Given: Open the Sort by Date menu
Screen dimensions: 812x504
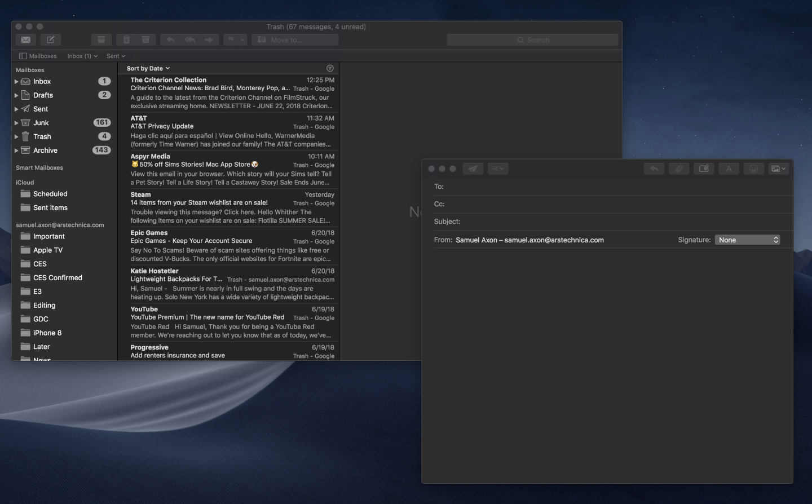Looking at the screenshot, I should (x=148, y=68).
